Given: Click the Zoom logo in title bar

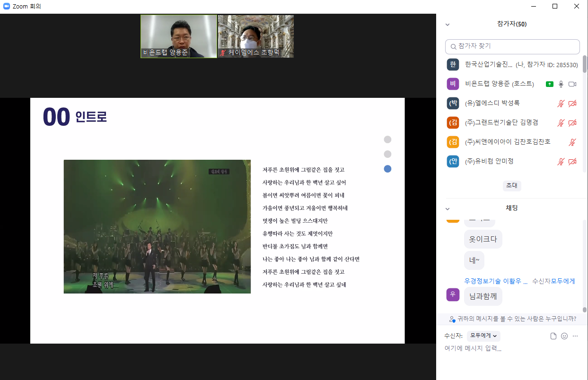Looking at the screenshot, I should tap(6, 6).
